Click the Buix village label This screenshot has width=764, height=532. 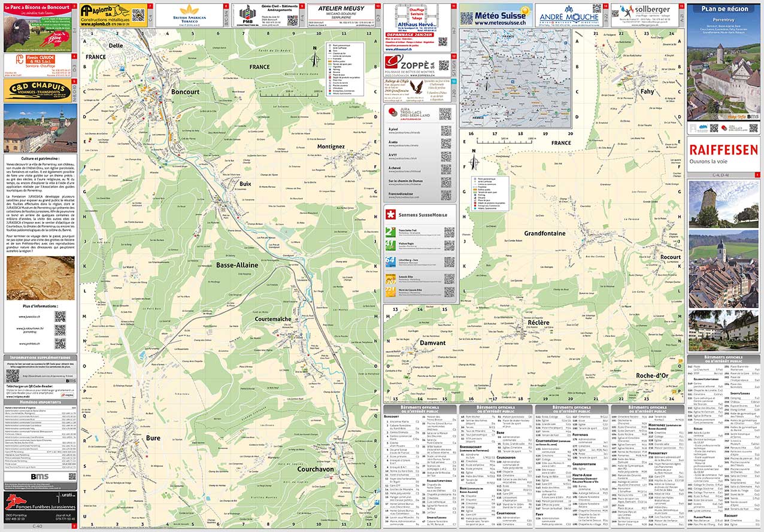245,184
